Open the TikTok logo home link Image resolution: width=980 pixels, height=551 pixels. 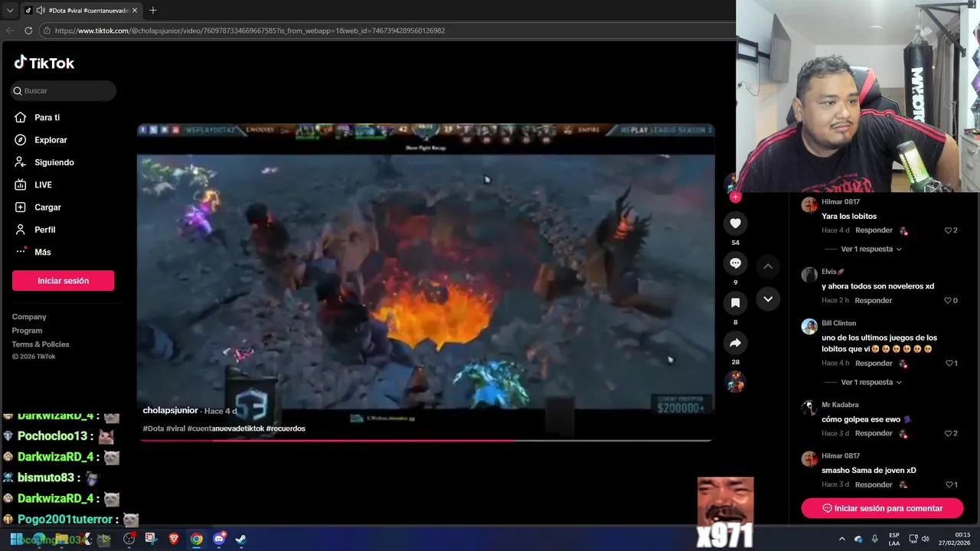pos(44,63)
